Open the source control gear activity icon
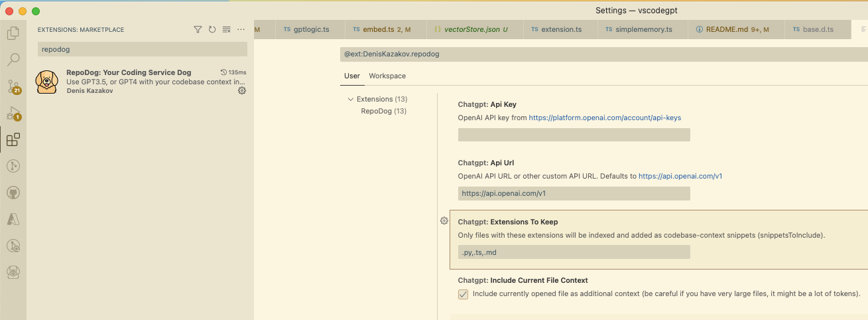Screen dimensions: 868x320 click(13, 246)
